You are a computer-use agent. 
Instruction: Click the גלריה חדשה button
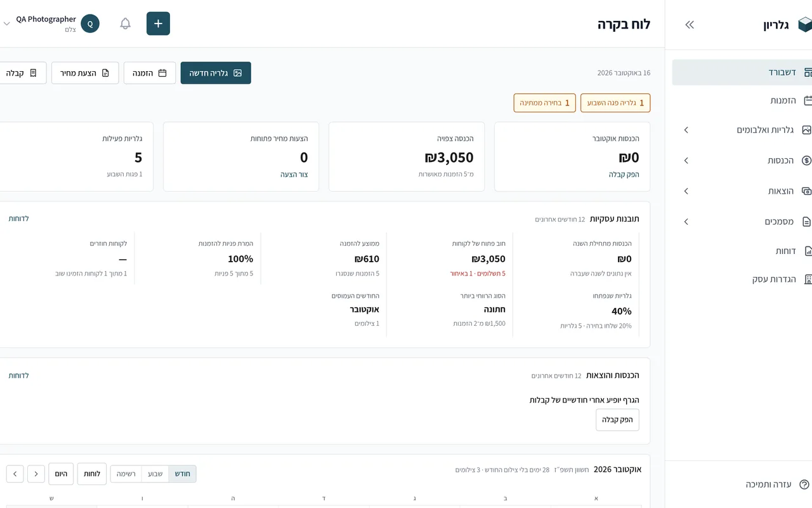pos(216,73)
